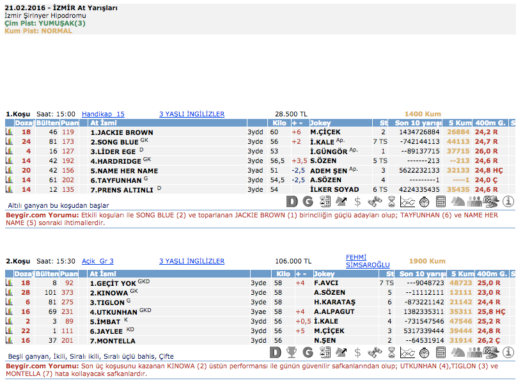Open race 1's '3 YAŞLI İNGİLİZLER' link

(x=191, y=114)
